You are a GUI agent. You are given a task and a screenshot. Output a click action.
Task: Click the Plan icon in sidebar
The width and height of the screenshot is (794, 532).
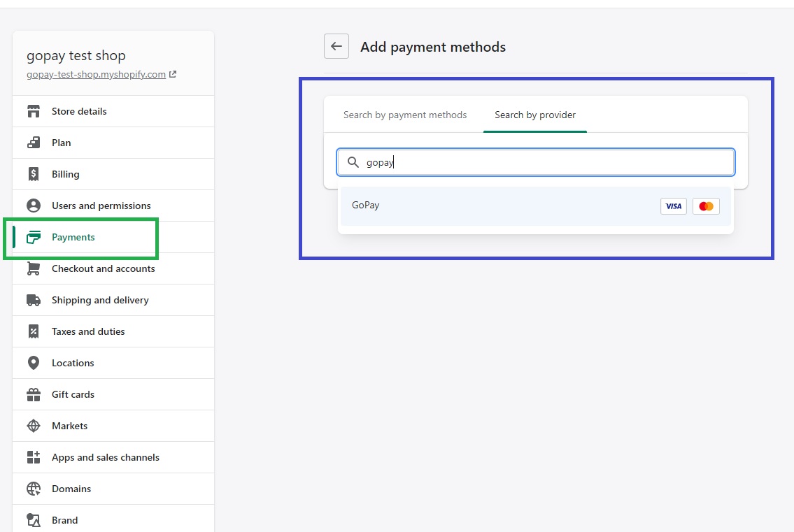[x=34, y=143]
